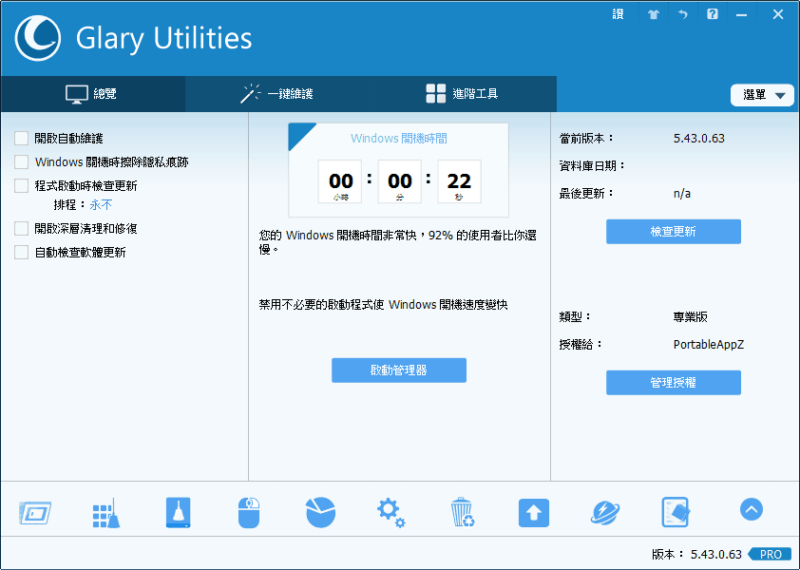
Task: Toggle the 程式啟動時檢查更新 checkbox
Action: (x=21, y=185)
